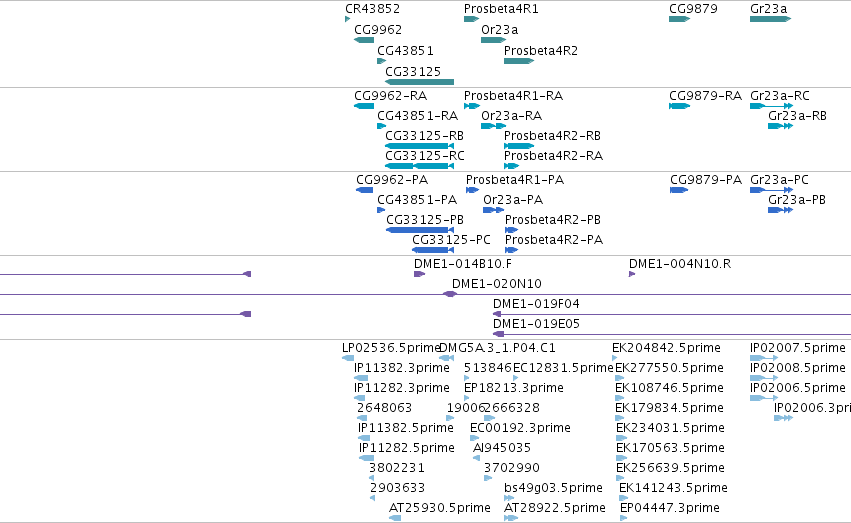Viewport: 851px width, 523px height.
Task: Click the 2903633 EST label
Action: 397,489
